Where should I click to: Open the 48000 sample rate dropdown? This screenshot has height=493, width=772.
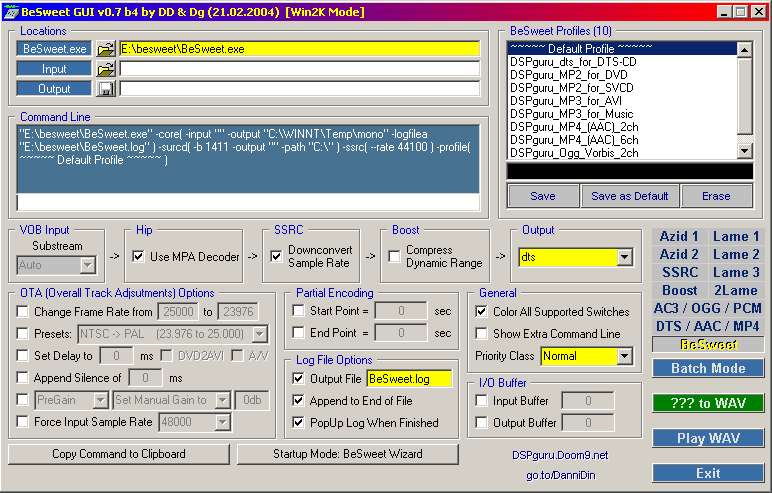pos(223,422)
